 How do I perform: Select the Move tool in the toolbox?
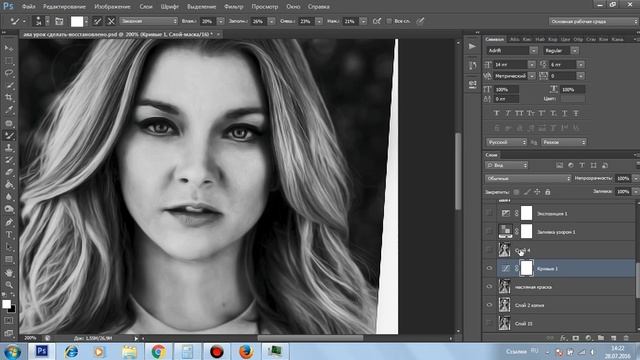[x=9, y=48]
